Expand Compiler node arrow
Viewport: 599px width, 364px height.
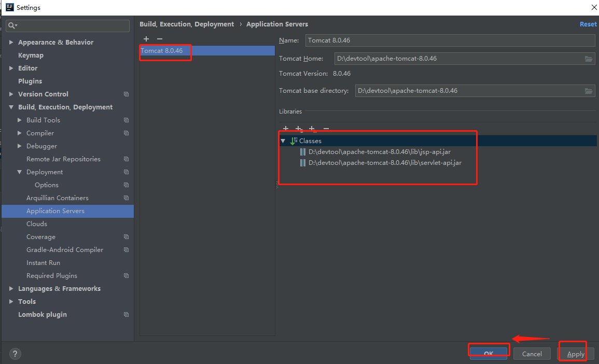click(x=20, y=133)
